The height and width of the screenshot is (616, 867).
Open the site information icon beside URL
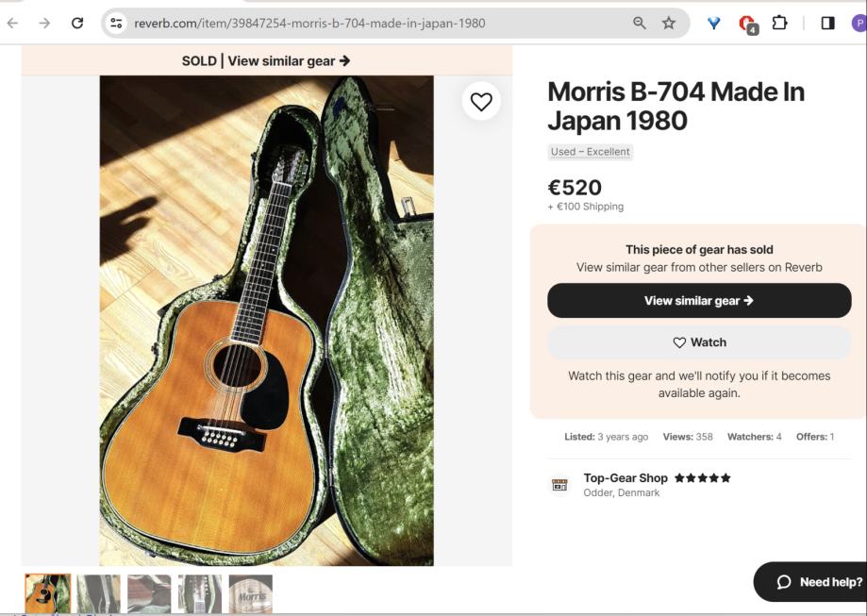click(116, 23)
